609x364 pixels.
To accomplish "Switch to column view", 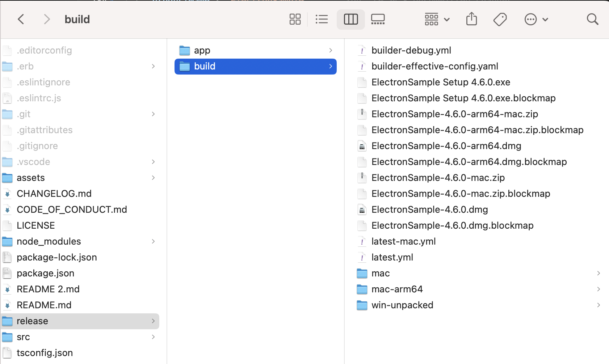I will (x=351, y=19).
